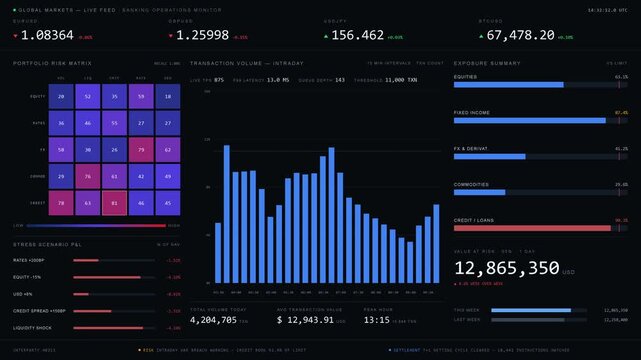Select total volume today value 4,204,705
Screen dimensions: 641x360
pos(213,320)
